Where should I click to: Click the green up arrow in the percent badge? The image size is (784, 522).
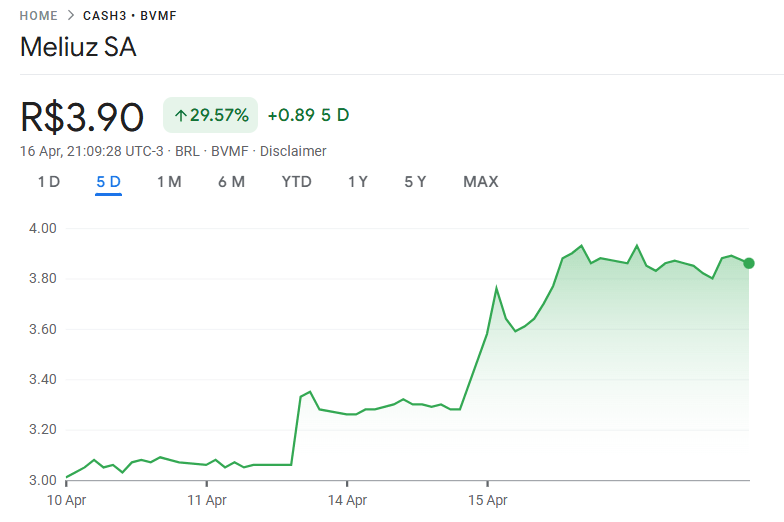pyautogui.click(x=180, y=116)
